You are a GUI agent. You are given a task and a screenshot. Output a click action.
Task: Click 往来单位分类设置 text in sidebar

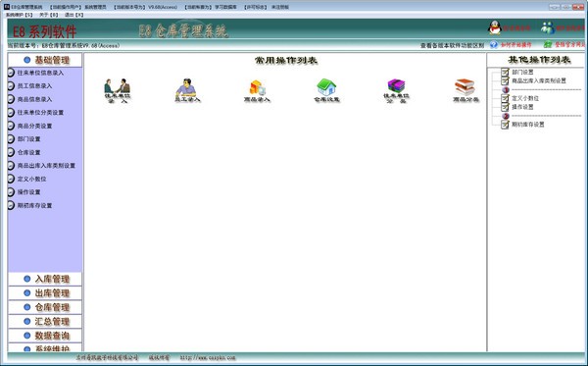[x=40, y=113]
